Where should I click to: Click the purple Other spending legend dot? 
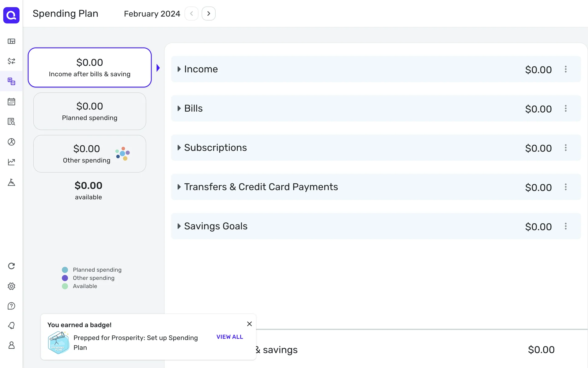point(65,278)
